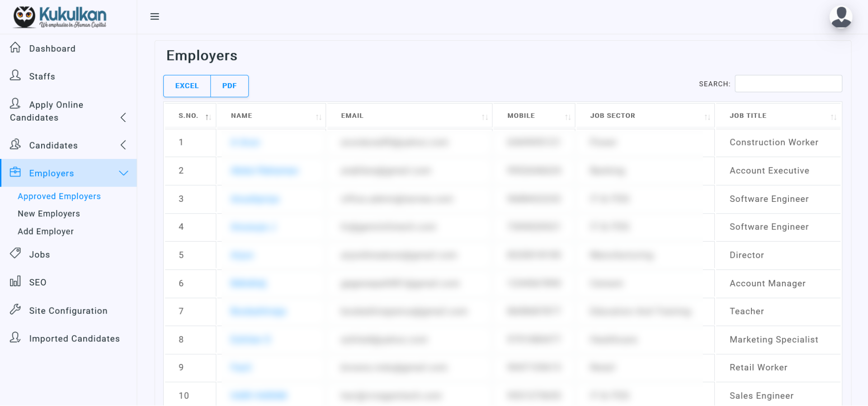Sort table by S.NO. column
The height and width of the screenshot is (406, 868).
pyautogui.click(x=208, y=117)
